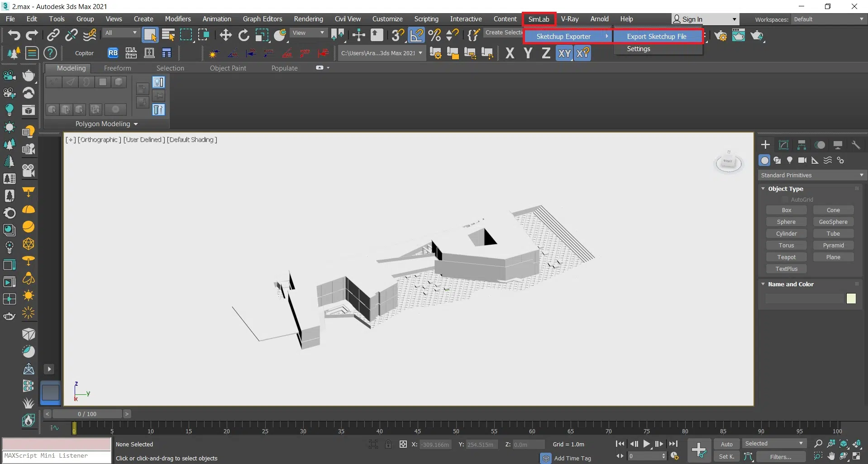Collapse the Object Type rollout
The width and height of the screenshot is (868, 464).
coord(763,189)
